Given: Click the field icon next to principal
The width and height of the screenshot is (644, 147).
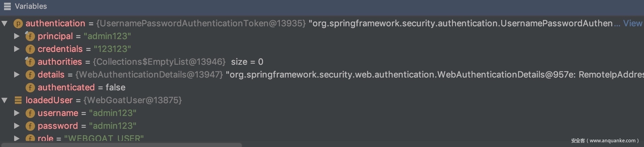Looking at the screenshot, I should click(x=30, y=36).
